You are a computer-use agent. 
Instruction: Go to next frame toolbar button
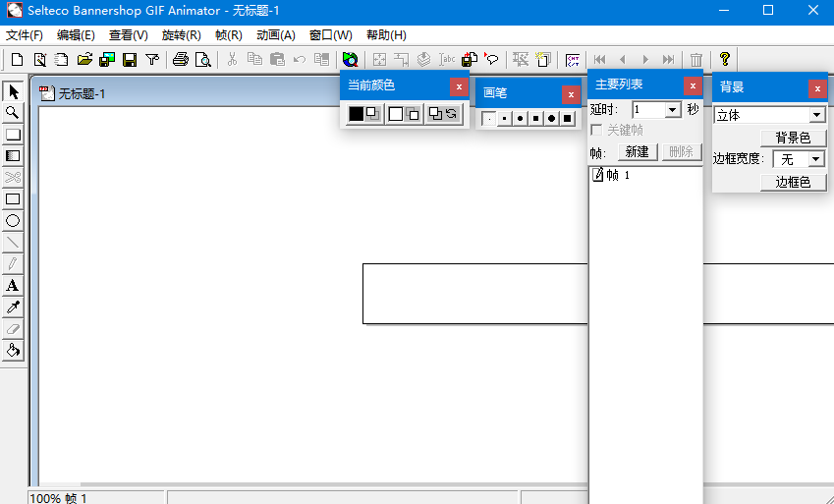[645, 59]
